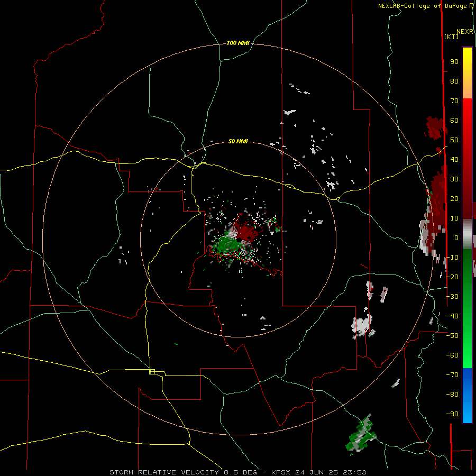Select the 30 value on velocity scale

click(x=454, y=179)
